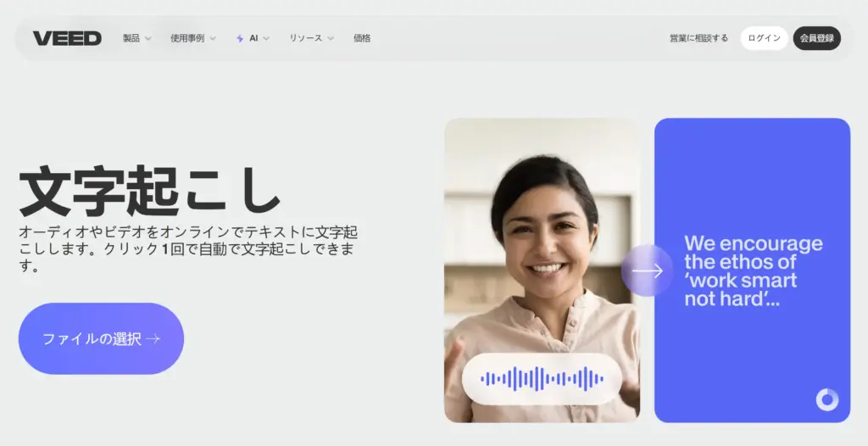Click the 営業に相談する link

point(698,38)
